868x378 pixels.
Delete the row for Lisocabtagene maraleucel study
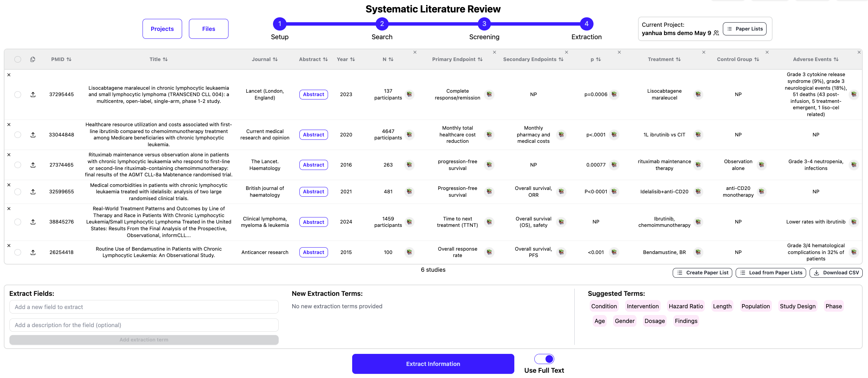tap(9, 75)
